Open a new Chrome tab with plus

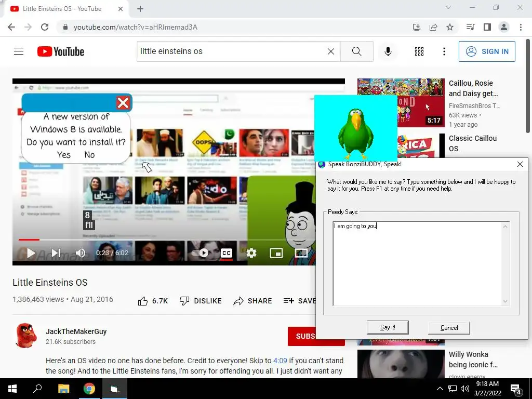140,9
